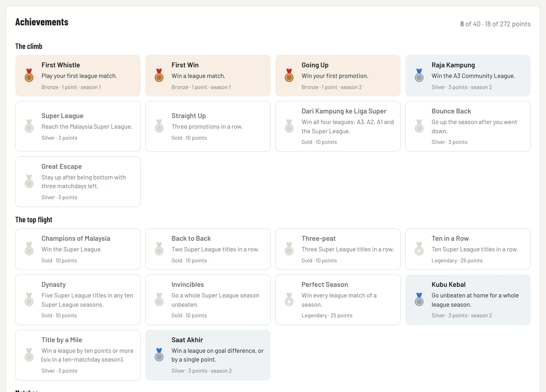Click the 'Dynasty' achievement title

(x=54, y=285)
